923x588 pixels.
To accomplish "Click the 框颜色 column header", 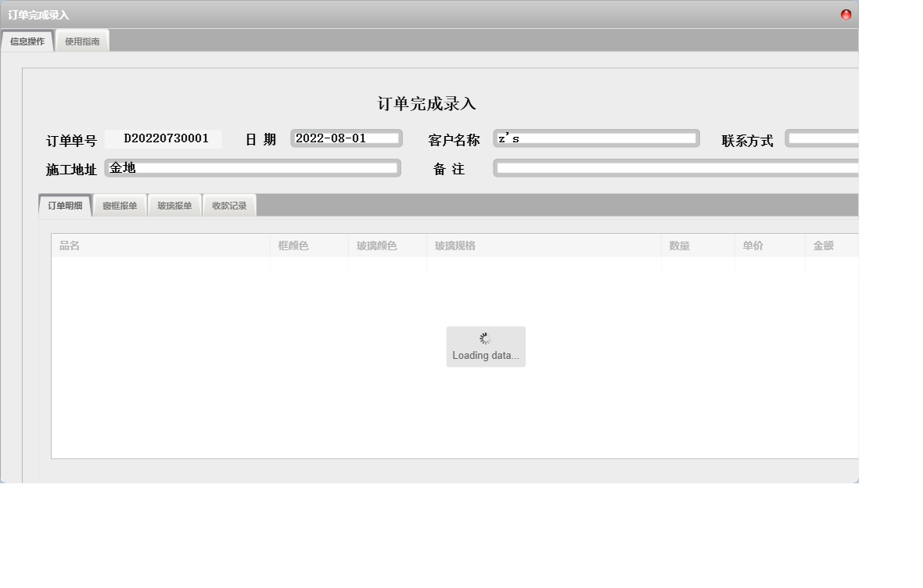I will pos(293,245).
